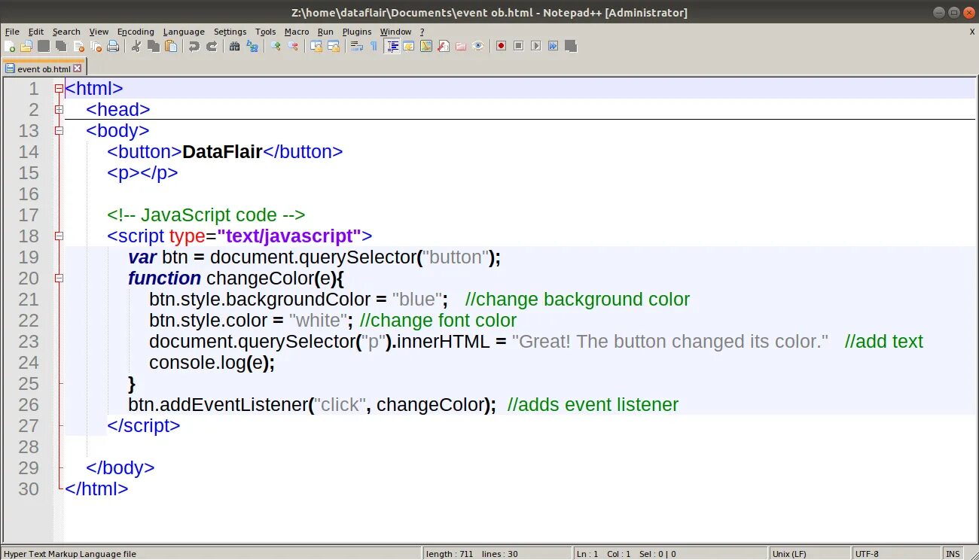This screenshot has height=560, width=979.
Task: Toggle the monitoring eye icon
Action: [x=478, y=46]
